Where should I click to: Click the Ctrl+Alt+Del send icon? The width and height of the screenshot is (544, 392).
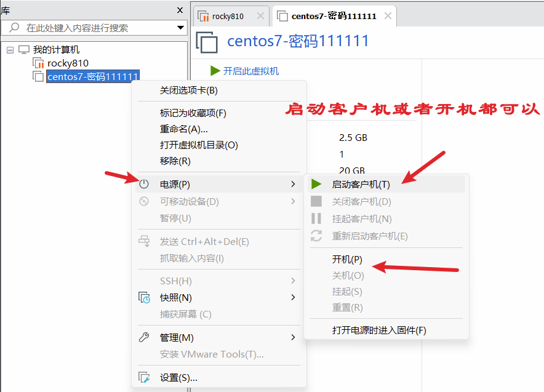tap(145, 241)
